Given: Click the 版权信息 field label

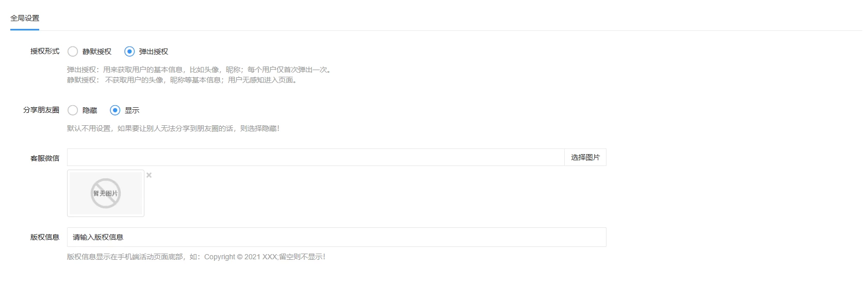Looking at the screenshot, I should pyautogui.click(x=45, y=237).
